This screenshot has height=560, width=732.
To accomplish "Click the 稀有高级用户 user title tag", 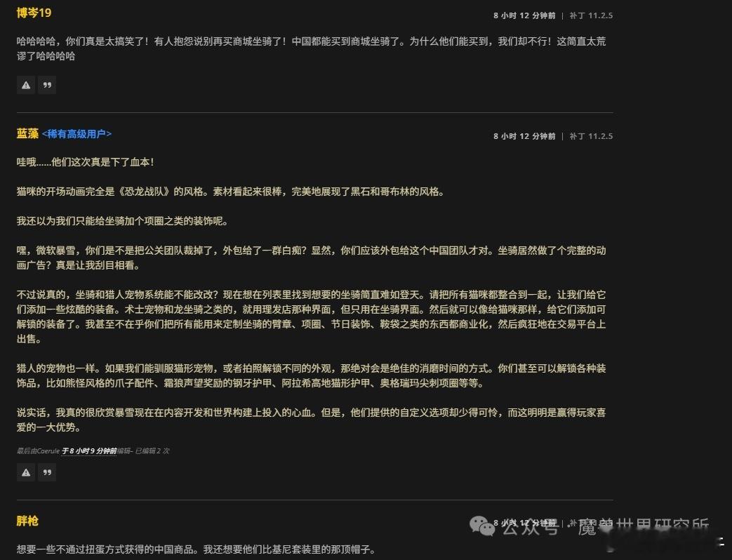I will click(x=76, y=134).
